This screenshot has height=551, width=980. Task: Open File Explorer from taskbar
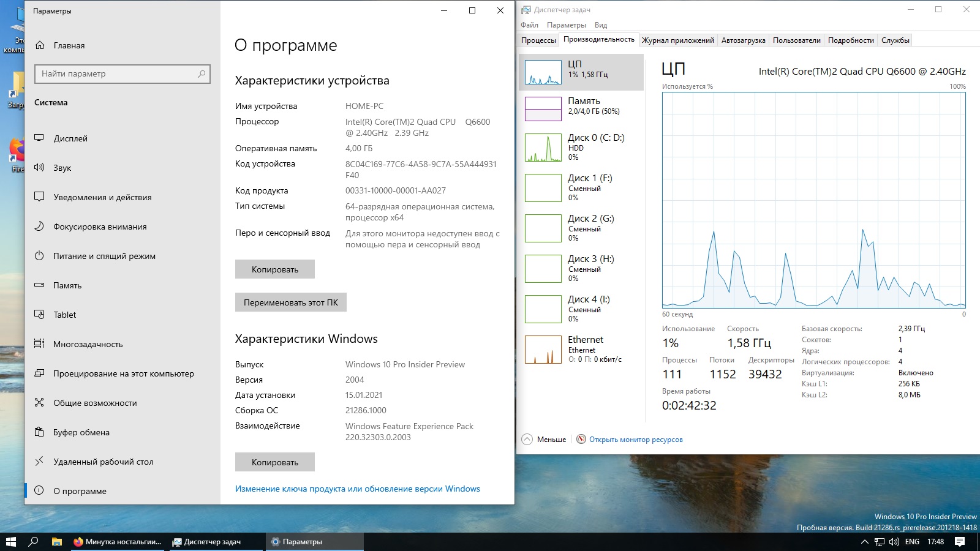click(x=56, y=542)
